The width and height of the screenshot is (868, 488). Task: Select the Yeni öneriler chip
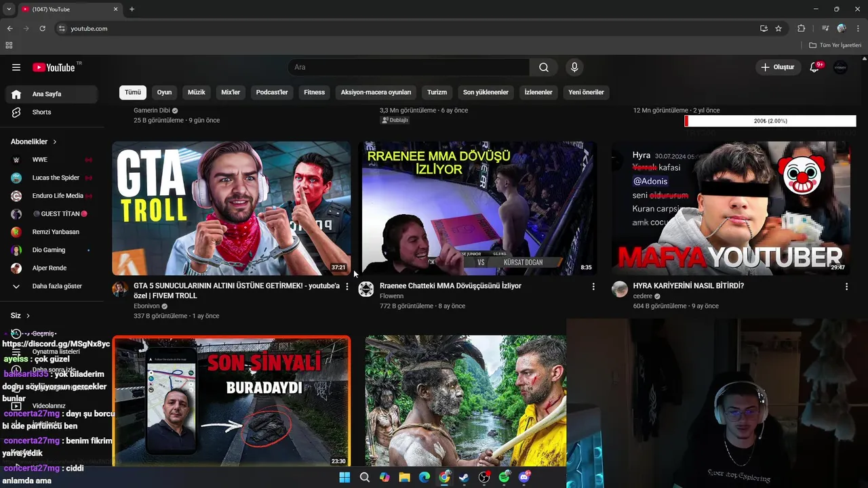586,92
